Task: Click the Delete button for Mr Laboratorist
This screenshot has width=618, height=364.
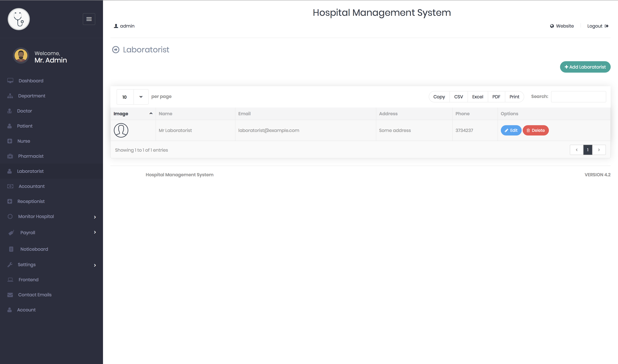Action: pyautogui.click(x=536, y=130)
